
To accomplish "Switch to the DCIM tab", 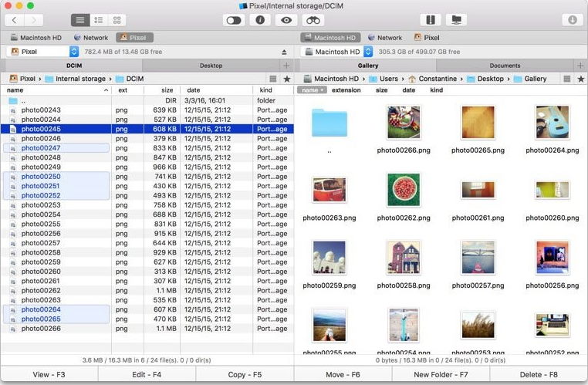I will pos(74,66).
